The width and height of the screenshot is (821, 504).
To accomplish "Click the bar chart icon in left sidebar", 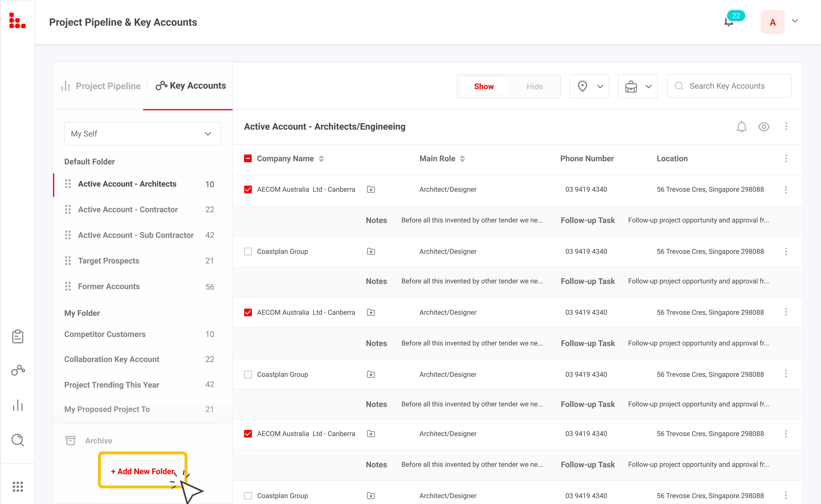I will pos(18,405).
